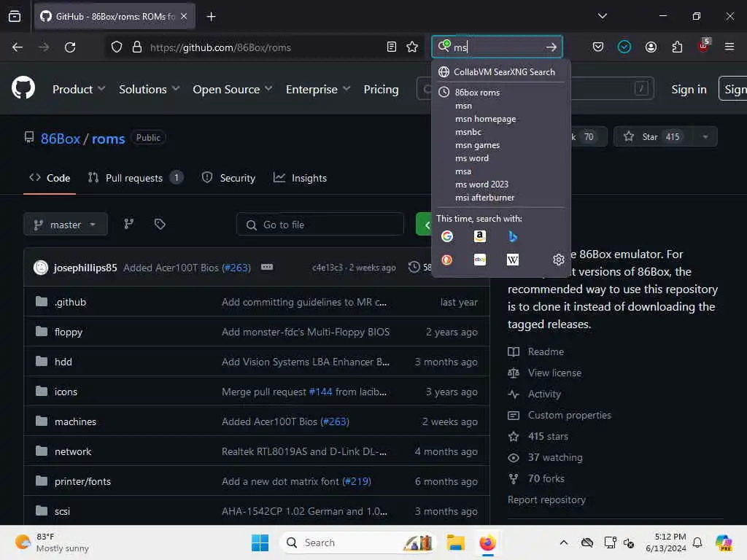The image size is (747, 560).
Task: Star the repository
Action: [653, 136]
